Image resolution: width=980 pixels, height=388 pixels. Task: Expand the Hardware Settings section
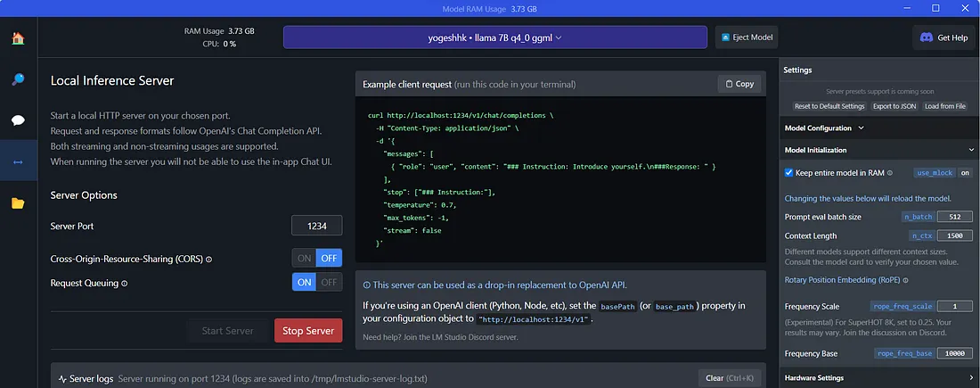(879, 378)
